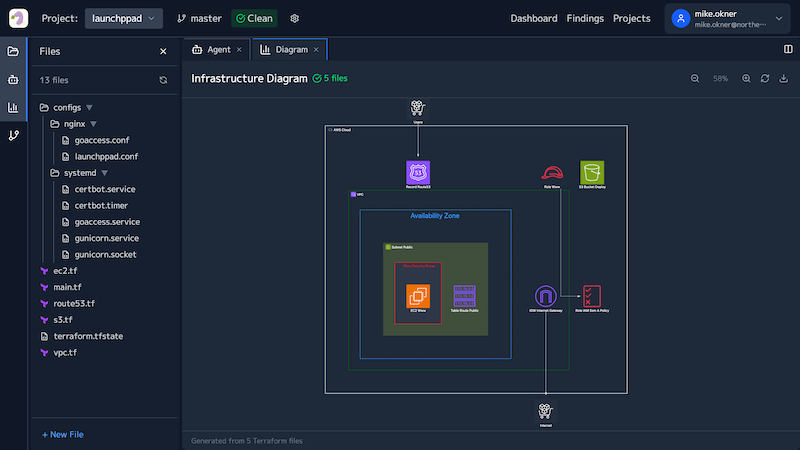The image size is (800, 450).
Task: Switch to the Agent tab
Action: tap(217, 49)
